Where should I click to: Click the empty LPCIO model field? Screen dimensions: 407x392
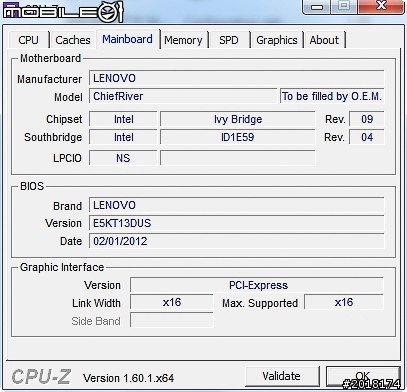238,158
